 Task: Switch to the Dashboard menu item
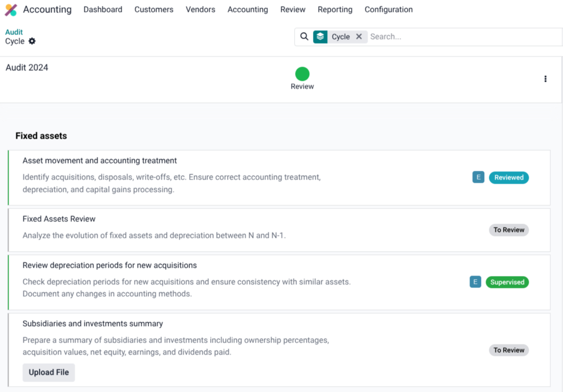pyautogui.click(x=103, y=10)
